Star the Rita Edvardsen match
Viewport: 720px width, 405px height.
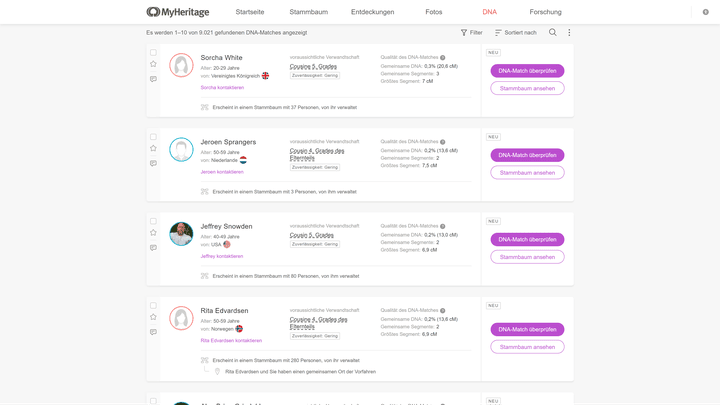pos(153,317)
